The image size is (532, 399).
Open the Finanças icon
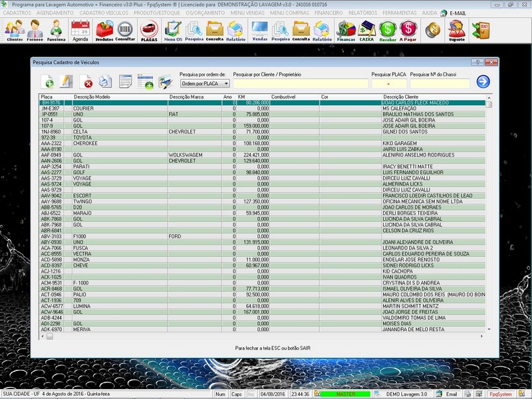(346, 31)
